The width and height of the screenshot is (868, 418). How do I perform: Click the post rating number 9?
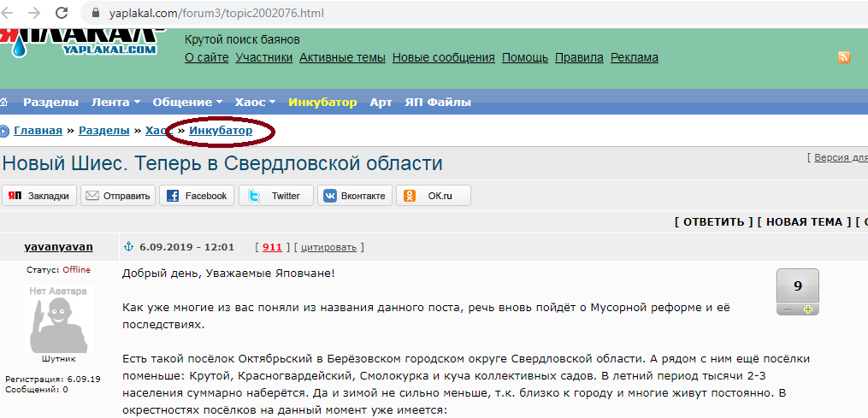798,286
